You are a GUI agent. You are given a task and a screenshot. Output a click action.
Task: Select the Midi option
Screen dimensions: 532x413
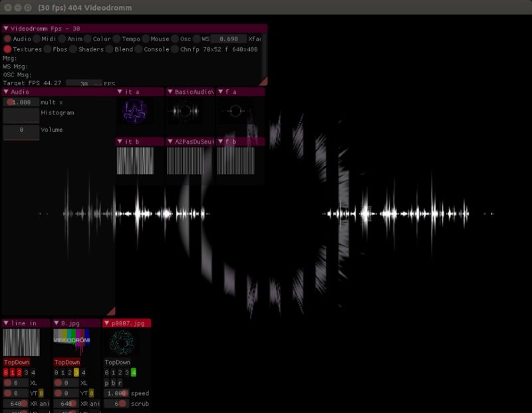pyautogui.click(x=37, y=39)
